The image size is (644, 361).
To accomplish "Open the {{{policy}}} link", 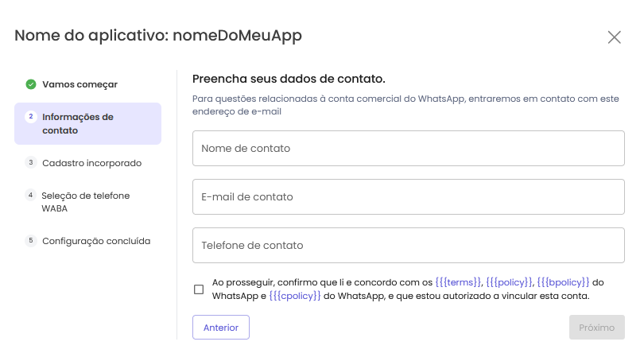I will pos(509,282).
